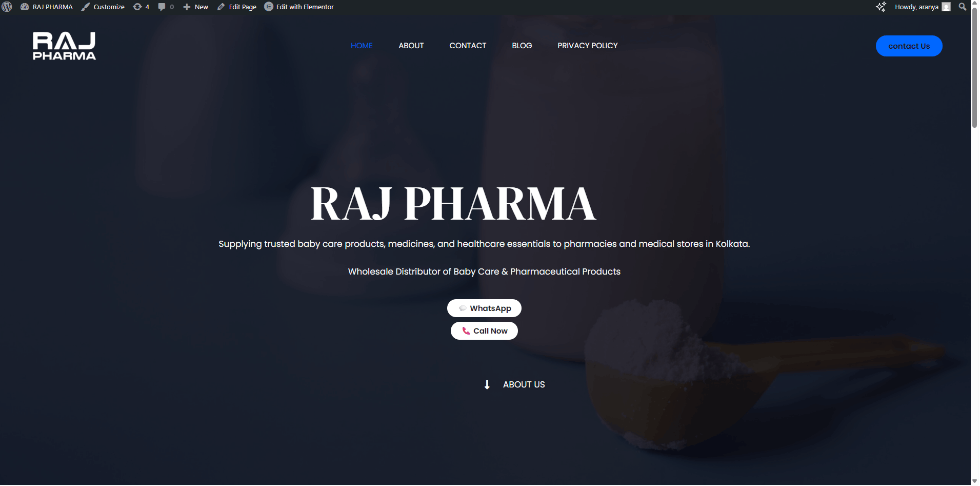Open the WordPress logo menu
The width and height of the screenshot is (980, 486).
7,7
